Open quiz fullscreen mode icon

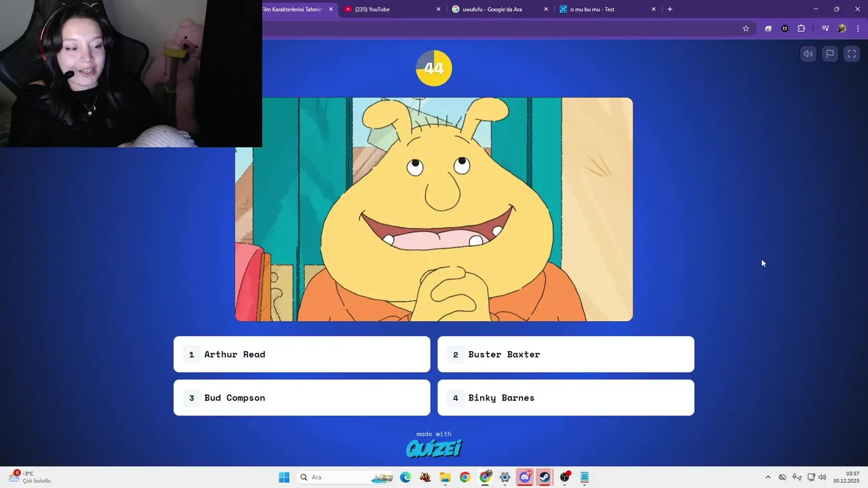(852, 54)
